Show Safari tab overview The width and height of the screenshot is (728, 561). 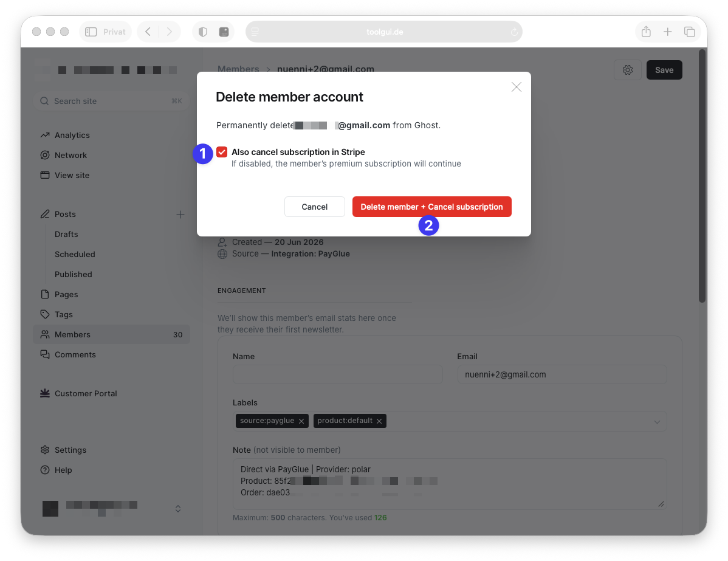coord(689,32)
